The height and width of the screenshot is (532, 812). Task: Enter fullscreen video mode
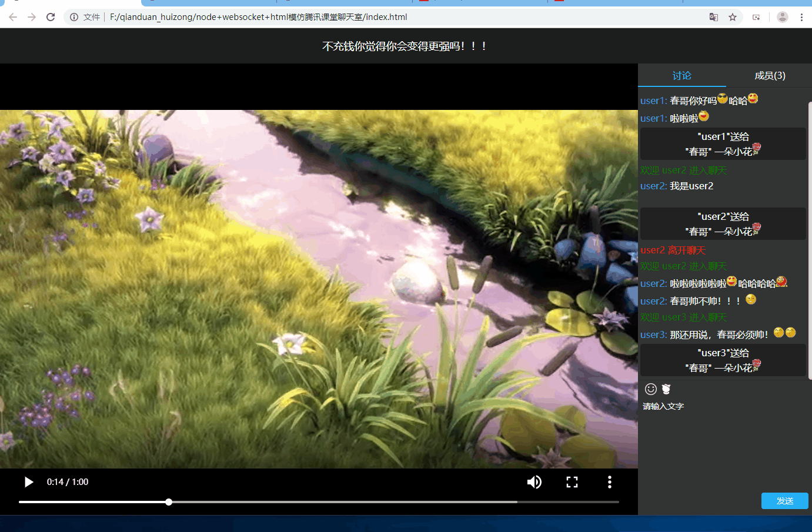(572, 482)
